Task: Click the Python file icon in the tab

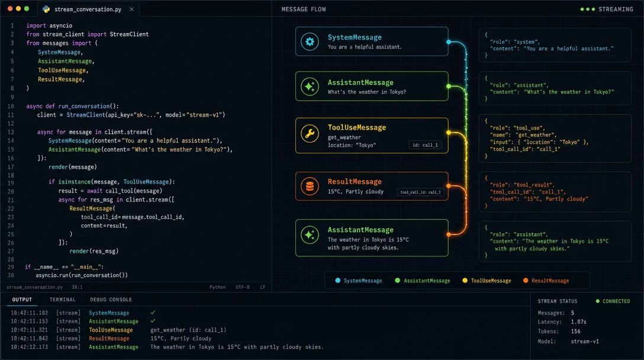Action: [46, 9]
